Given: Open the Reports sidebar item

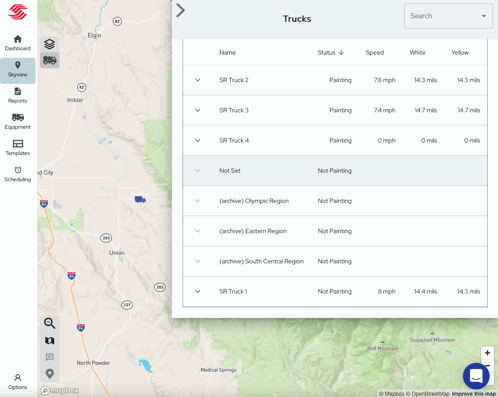Looking at the screenshot, I should [x=18, y=96].
